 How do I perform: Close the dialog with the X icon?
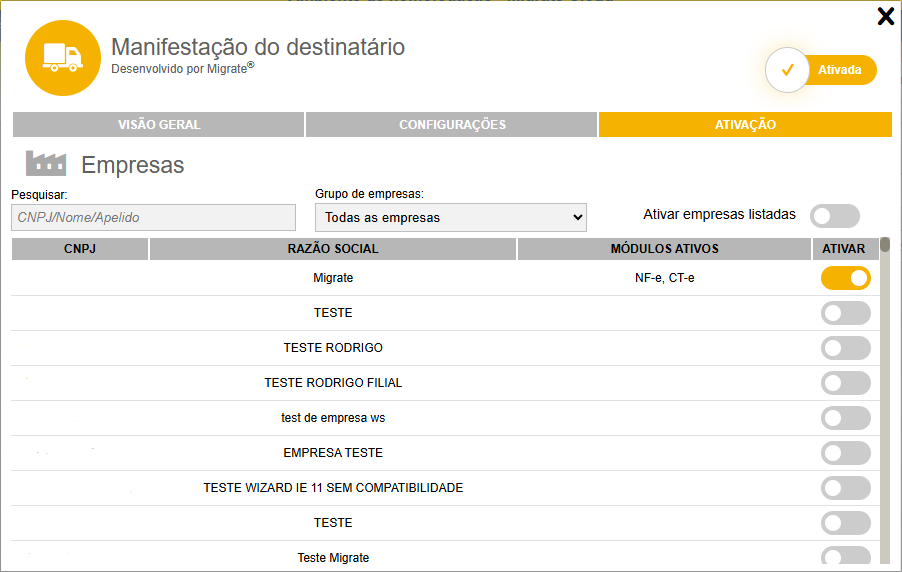[885, 16]
